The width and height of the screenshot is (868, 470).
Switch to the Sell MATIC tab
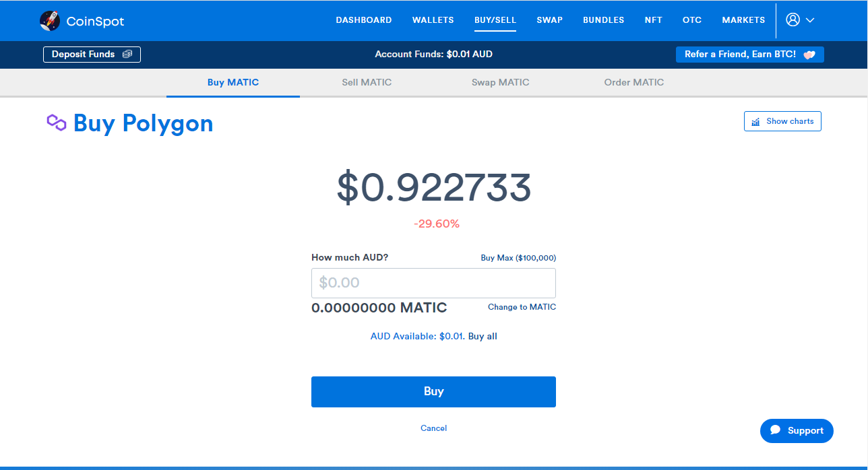click(x=367, y=83)
